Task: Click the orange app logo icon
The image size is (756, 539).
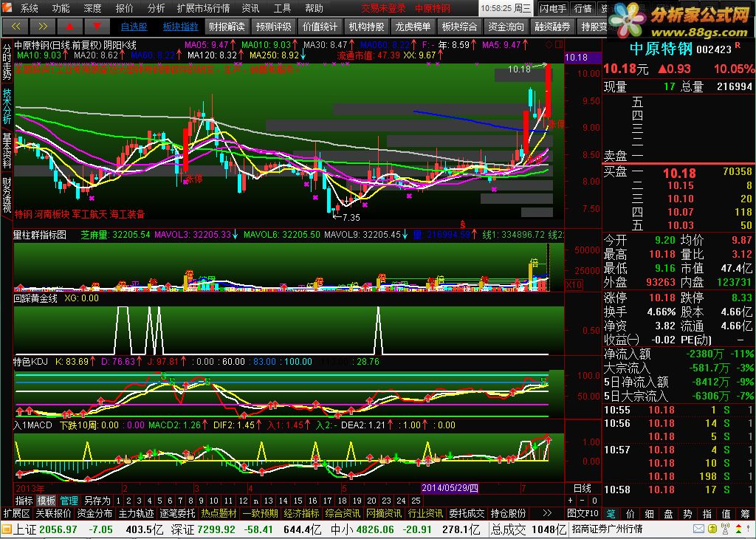Action: 7,8
